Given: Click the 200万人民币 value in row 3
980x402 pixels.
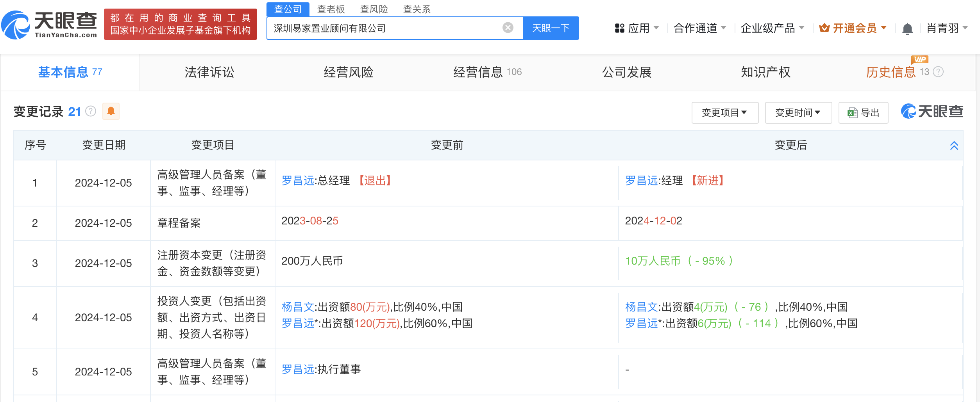Looking at the screenshot, I should (312, 261).
